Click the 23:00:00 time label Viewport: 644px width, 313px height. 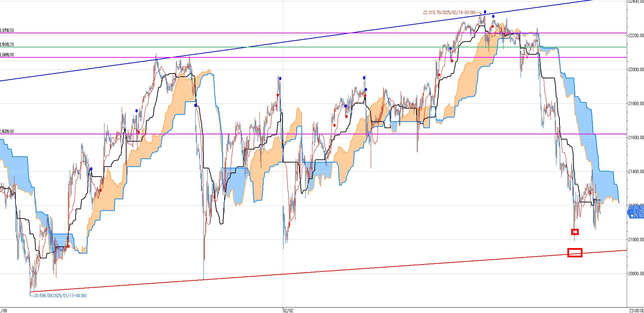tap(636, 311)
